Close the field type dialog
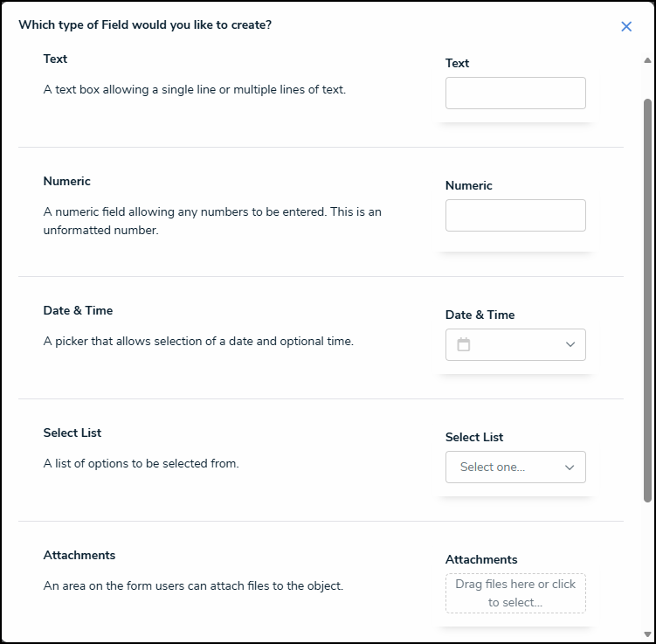This screenshot has height=644, width=656. click(626, 26)
